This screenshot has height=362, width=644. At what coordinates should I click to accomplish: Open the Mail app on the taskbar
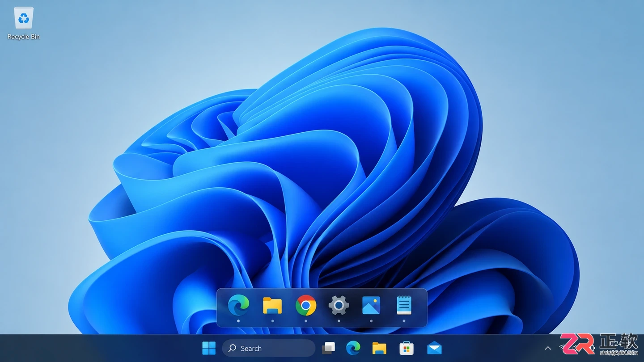[434, 348]
